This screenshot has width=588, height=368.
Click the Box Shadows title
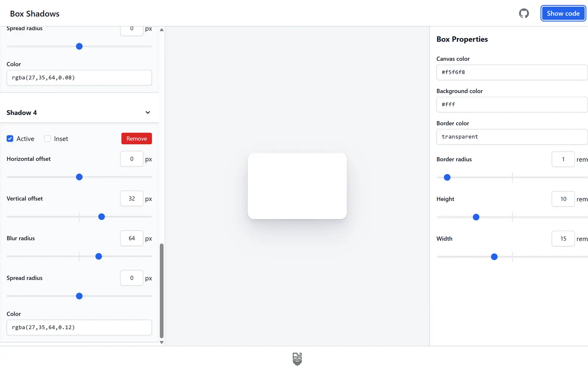(35, 14)
